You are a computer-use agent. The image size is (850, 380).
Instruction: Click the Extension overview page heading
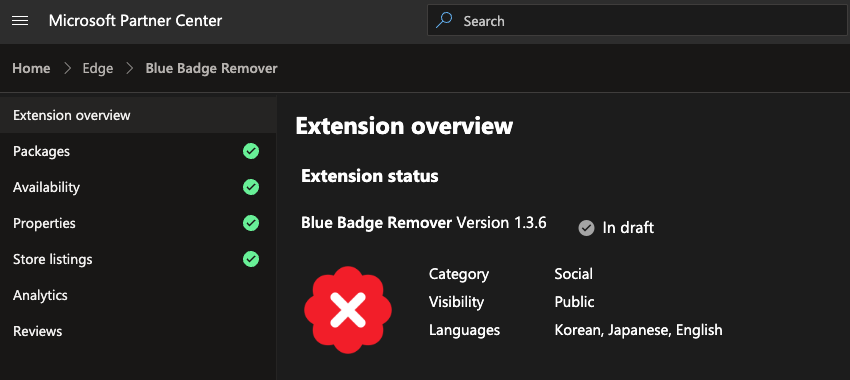point(404,126)
